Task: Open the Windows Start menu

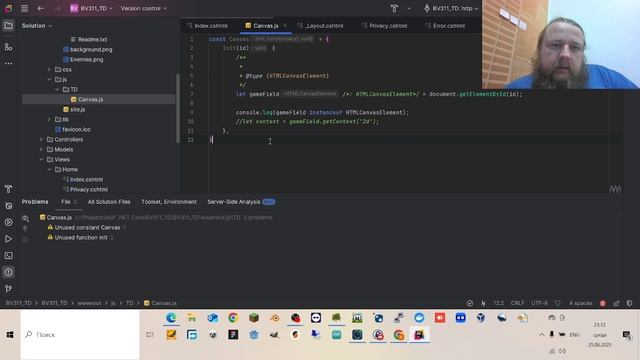Action: pyautogui.click(x=10, y=335)
